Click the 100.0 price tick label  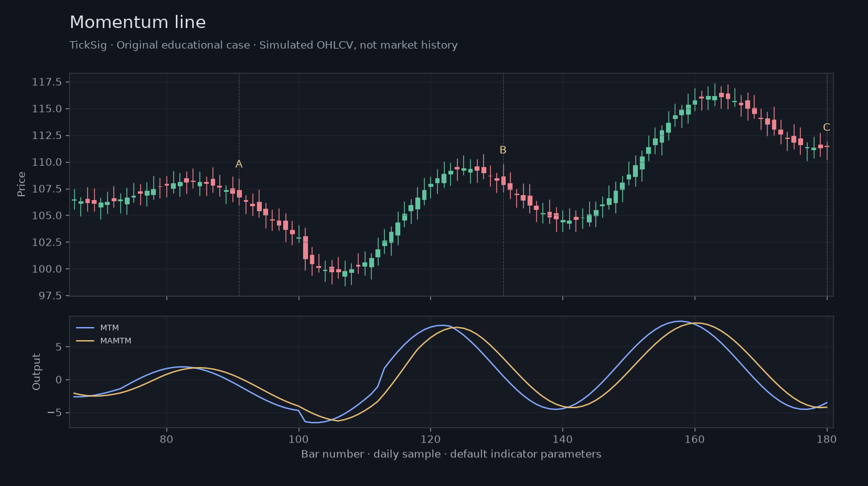48,269
